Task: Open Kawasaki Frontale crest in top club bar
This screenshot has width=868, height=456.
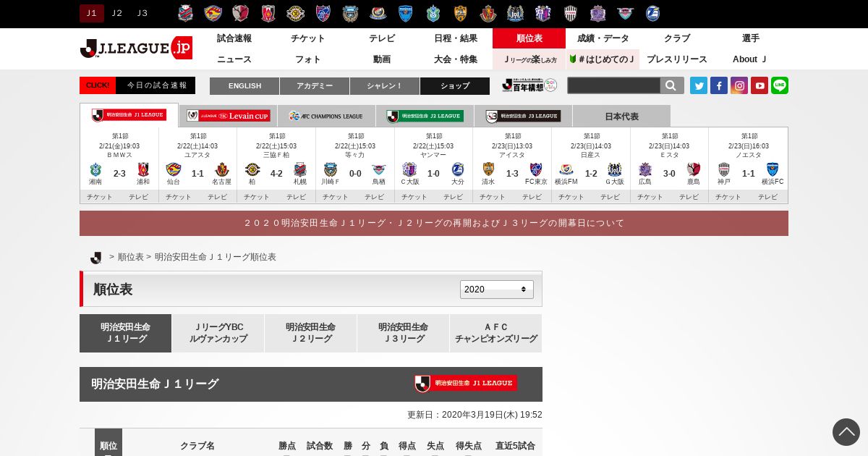Action: (x=351, y=13)
